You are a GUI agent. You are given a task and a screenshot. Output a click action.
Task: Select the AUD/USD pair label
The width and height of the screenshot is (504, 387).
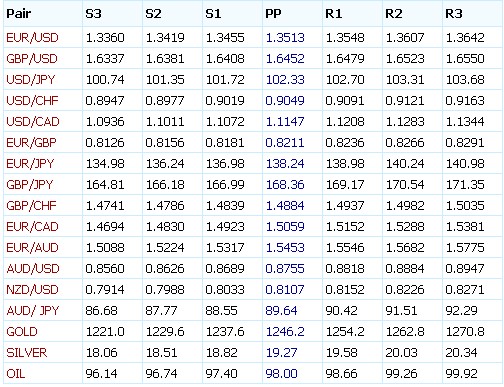33,269
